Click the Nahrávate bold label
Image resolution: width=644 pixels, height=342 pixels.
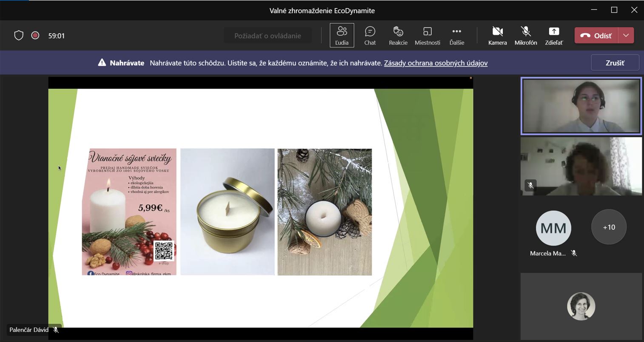click(x=127, y=63)
